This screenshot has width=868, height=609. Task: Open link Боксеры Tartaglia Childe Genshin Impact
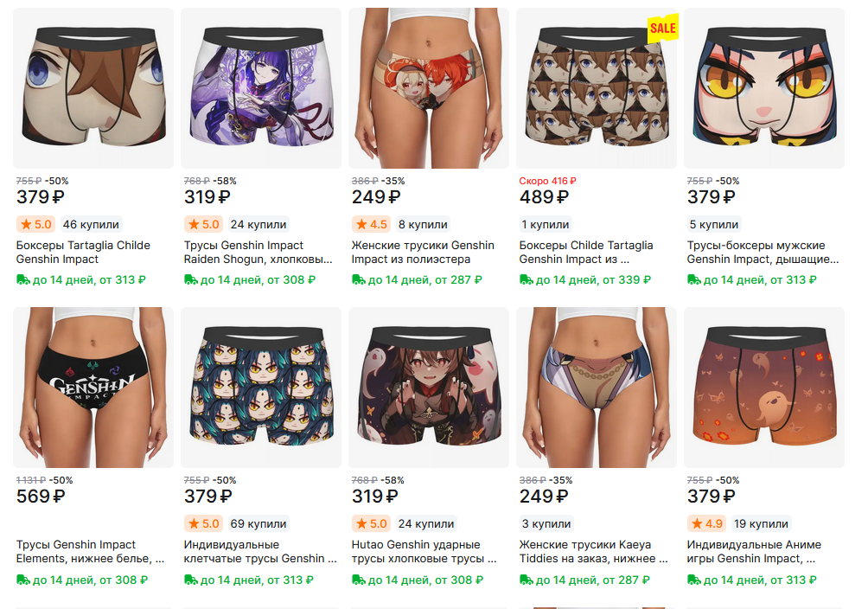83,252
